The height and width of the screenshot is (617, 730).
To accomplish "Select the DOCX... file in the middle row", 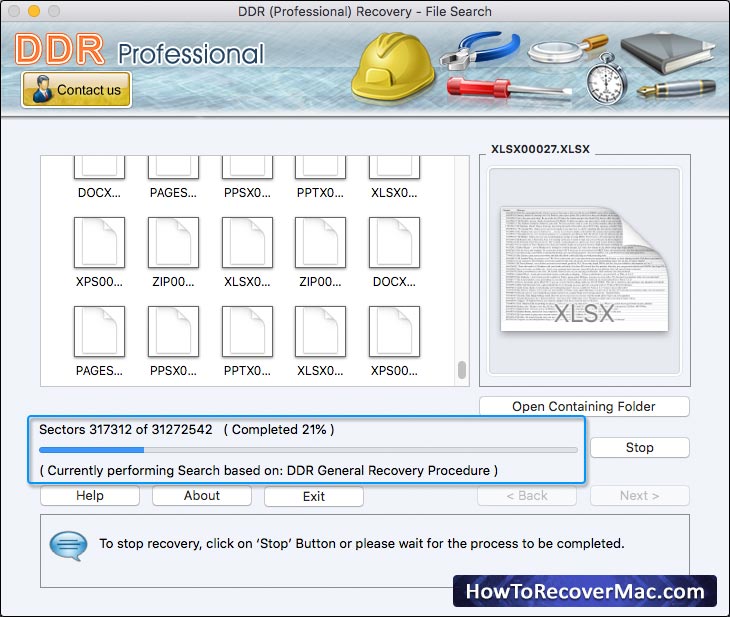I will pyautogui.click(x=394, y=252).
